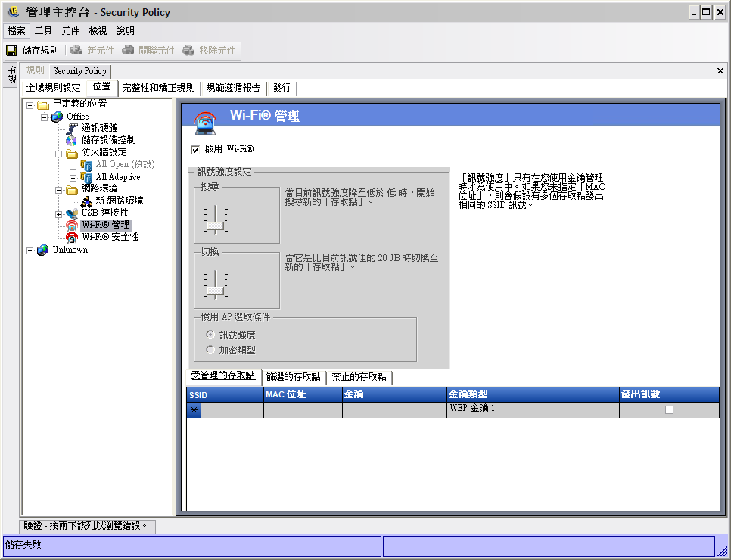This screenshot has width=731, height=560.
Task: Click the All Open (預設) firewall icon
Action: click(86, 165)
